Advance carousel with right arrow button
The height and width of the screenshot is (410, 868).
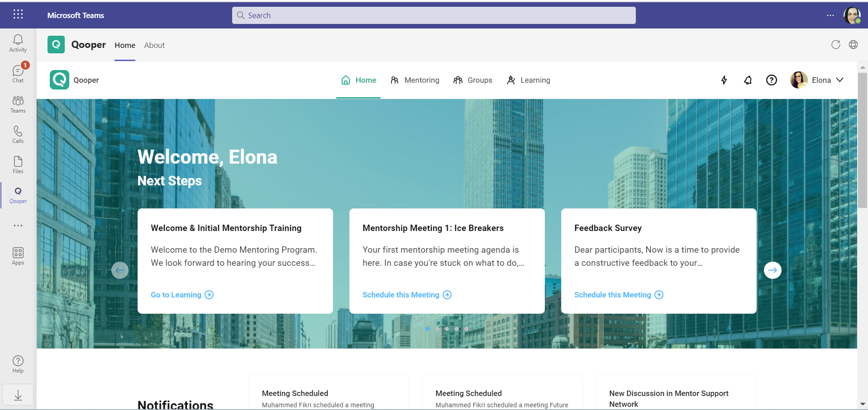773,270
